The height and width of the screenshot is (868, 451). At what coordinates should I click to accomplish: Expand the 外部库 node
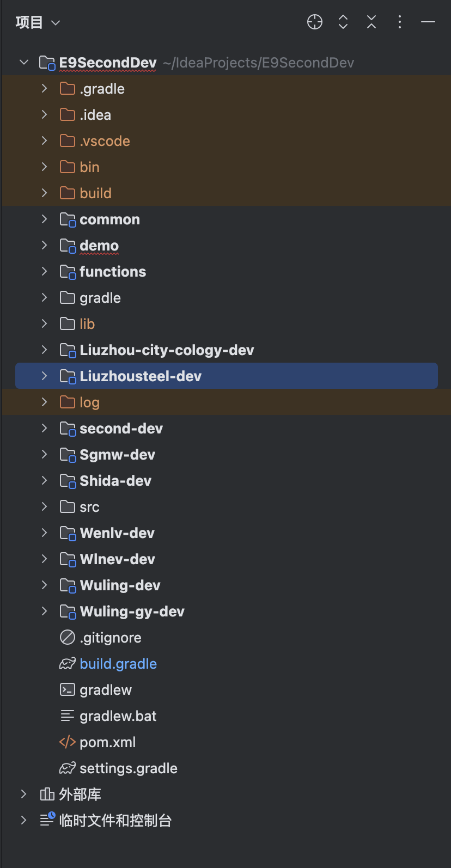pyautogui.click(x=23, y=794)
